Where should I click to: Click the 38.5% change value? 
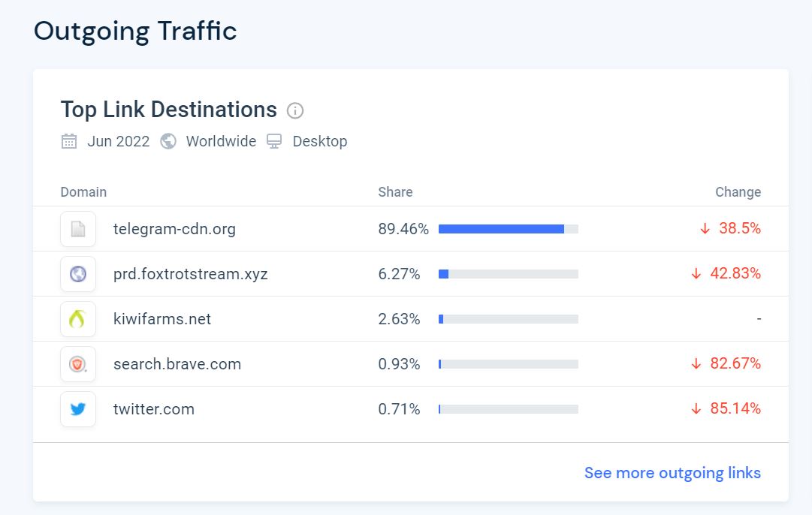(740, 228)
